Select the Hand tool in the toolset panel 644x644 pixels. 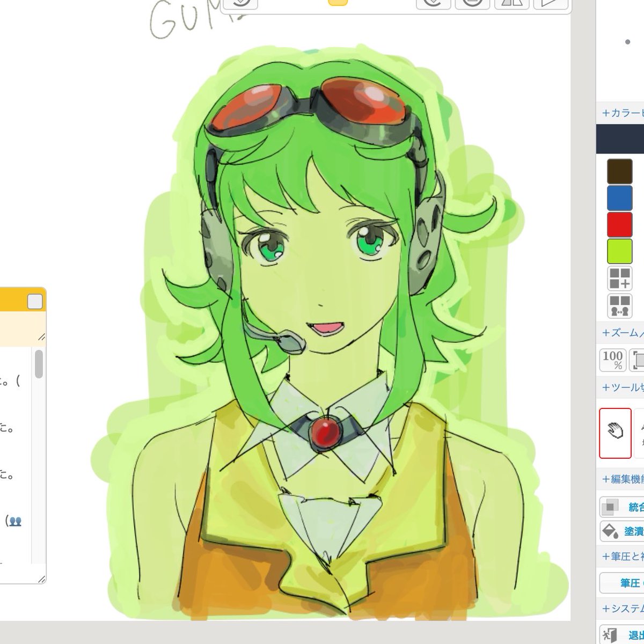(615, 433)
